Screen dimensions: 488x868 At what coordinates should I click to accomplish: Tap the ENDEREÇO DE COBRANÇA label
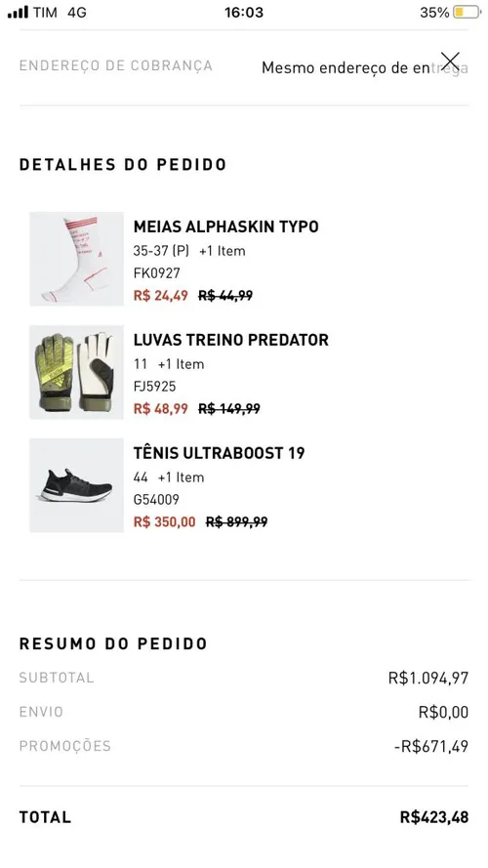[x=115, y=65]
